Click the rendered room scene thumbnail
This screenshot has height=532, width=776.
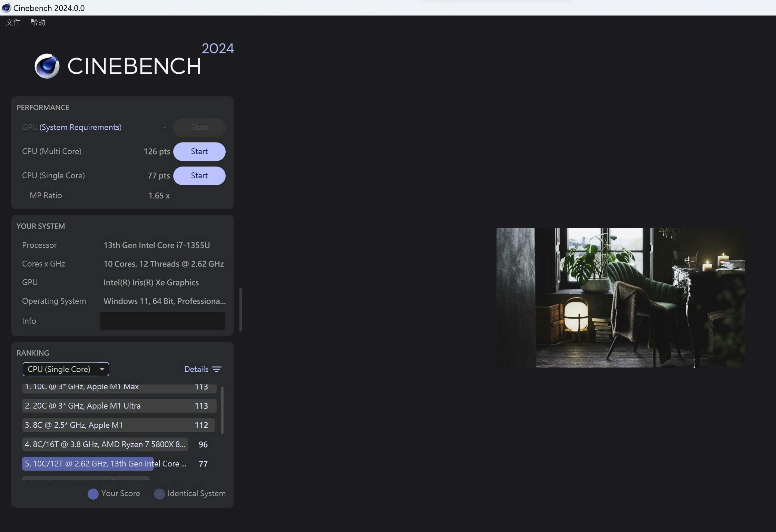[x=620, y=298]
